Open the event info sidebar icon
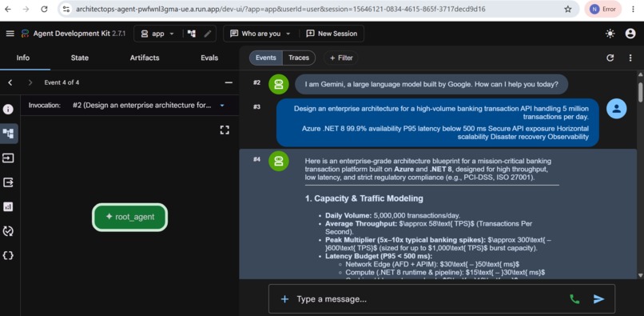The image size is (644, 316). 8,109
